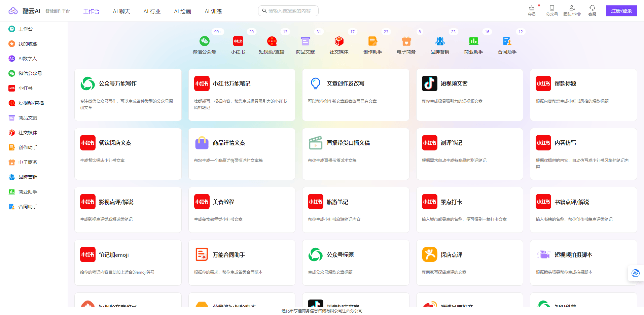This screenshot has width=644, height=315.
Task: Click the search input field
Action: 289,11
